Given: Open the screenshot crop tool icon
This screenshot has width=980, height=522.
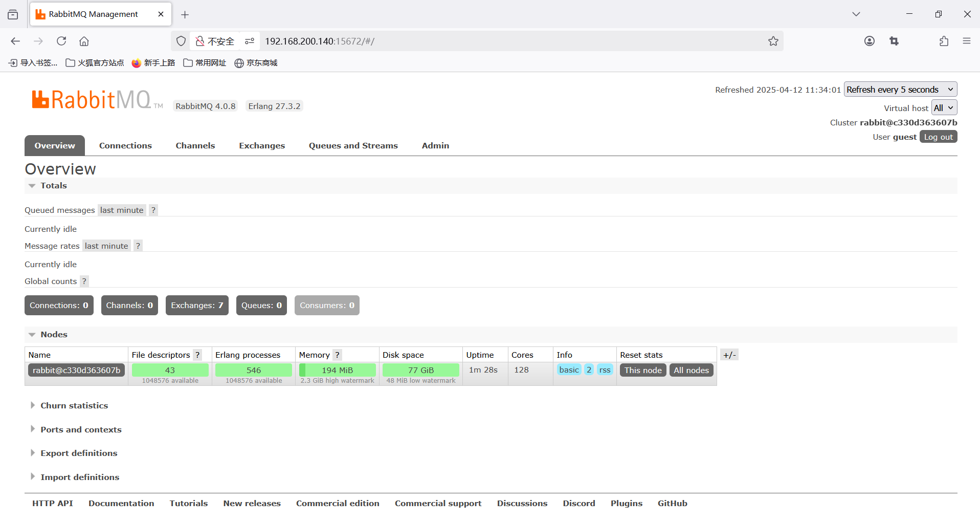Looking at the screenshot, I should pyautogui.click(x=894, y=41).
